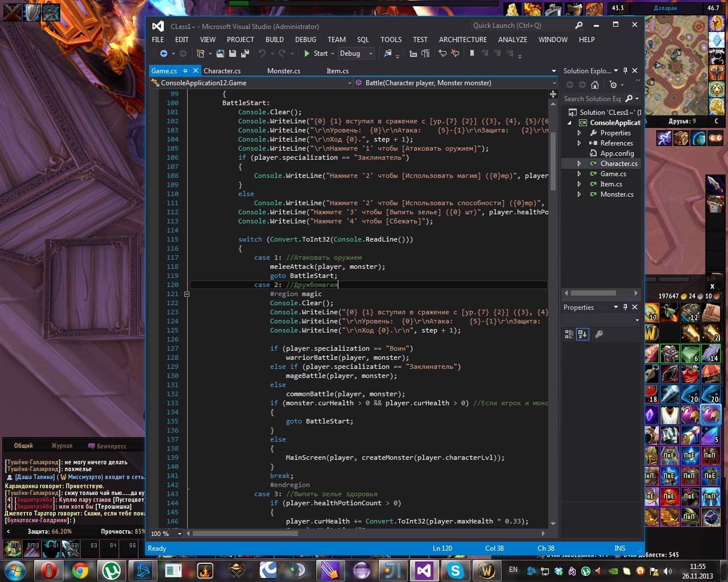Open the editor zoom level 100 % dropdown
Viewport: 728px width, 582px height.
tap(166, 534)
